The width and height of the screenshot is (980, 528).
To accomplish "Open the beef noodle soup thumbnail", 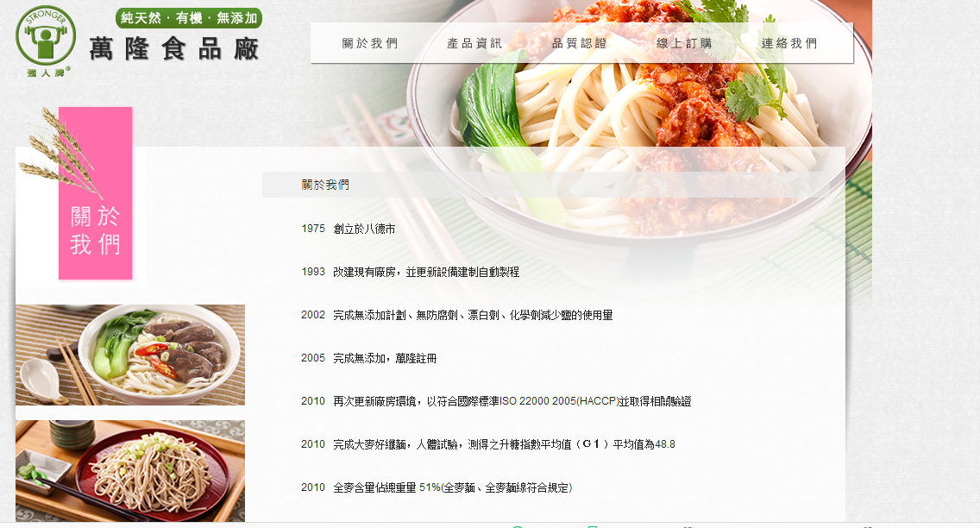I will click(130, 355).
